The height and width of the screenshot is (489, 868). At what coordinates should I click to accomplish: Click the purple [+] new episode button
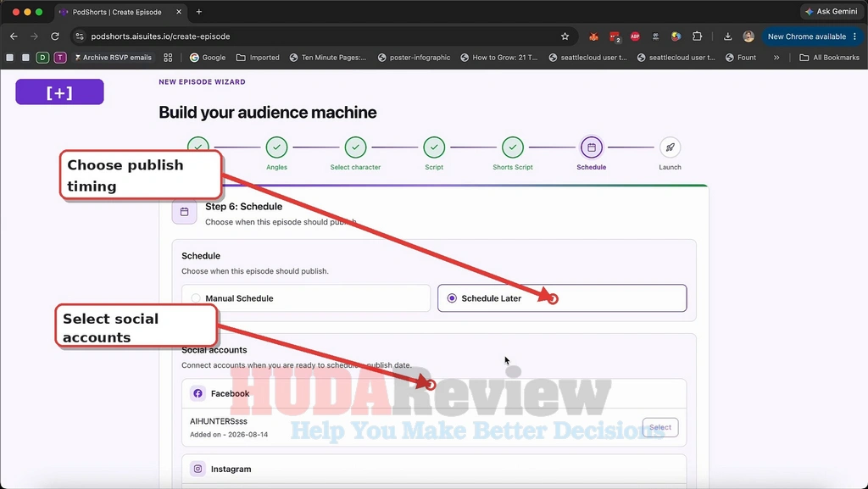(60, 92)
